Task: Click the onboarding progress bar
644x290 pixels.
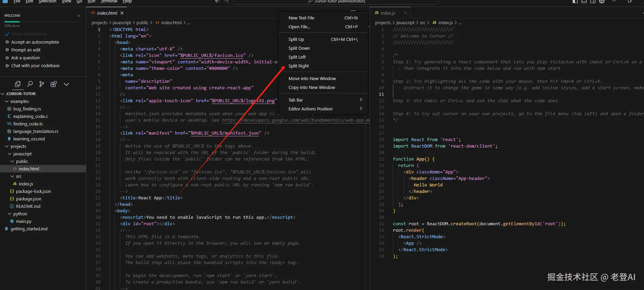Action: (x=43, y=22)
